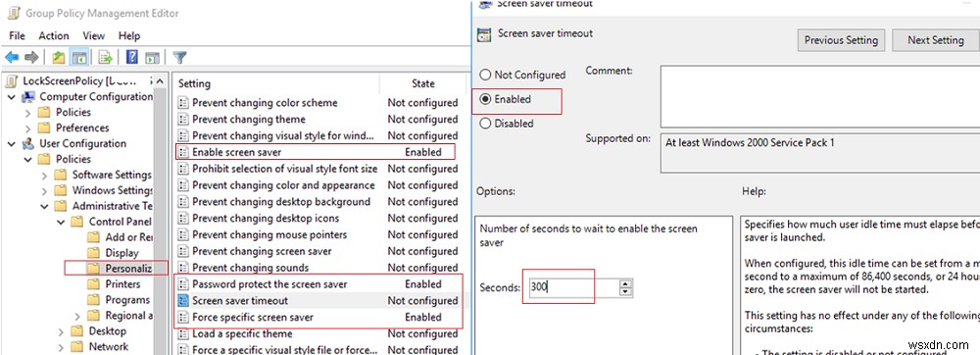The height and width of the screenshot is (355, 980).
Task: Expand the Regional folder node
Action: tap(77, 316)
